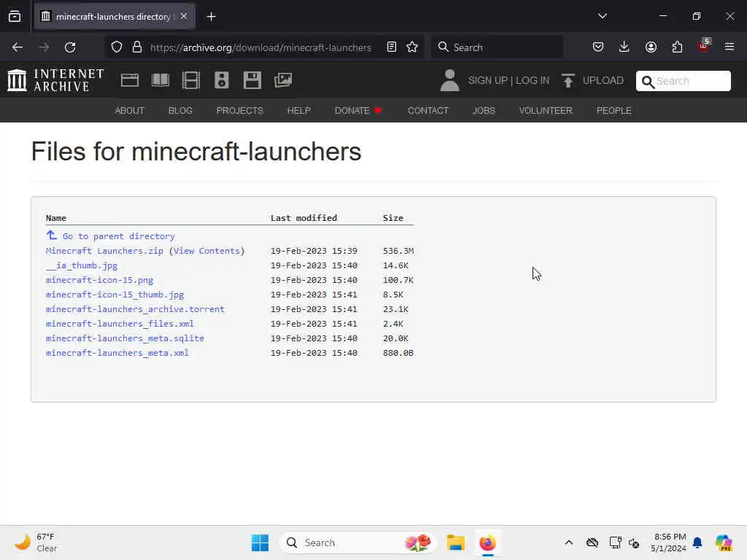This screenshot has height=560, width=747.
Task: Click the browser forward arrow button
Action: click(x=44, y=47)
